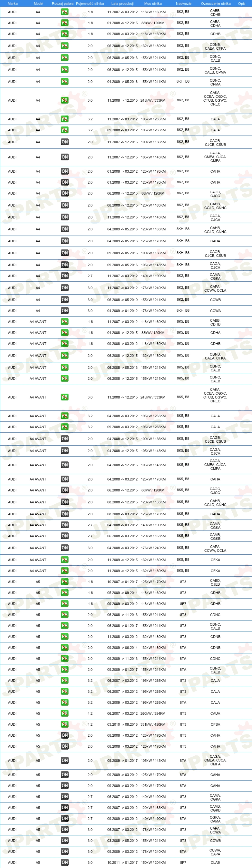Image resolution: width=252 pixels, height=868 pixels.
Task: Select the 260kW / 354KM power cell
Action: pos(153,714)
